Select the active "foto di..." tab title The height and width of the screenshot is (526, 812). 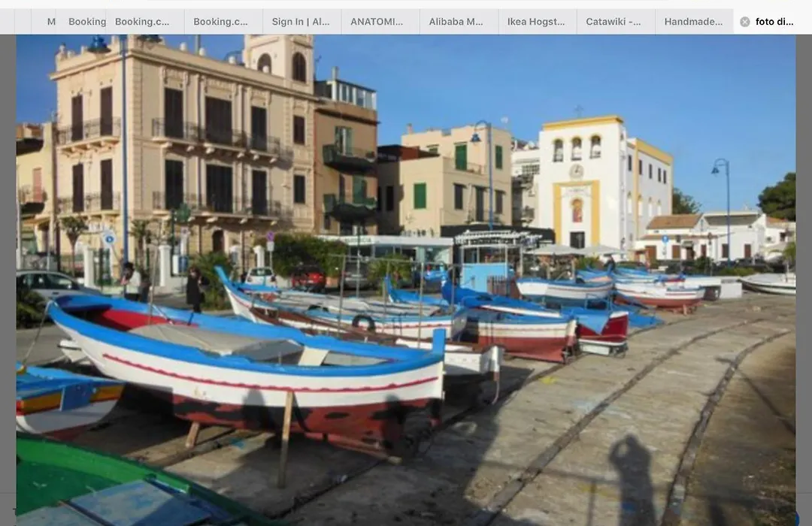774,22
